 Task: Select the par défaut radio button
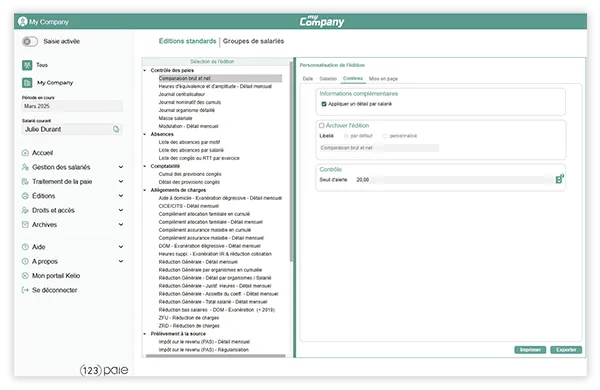346,136
